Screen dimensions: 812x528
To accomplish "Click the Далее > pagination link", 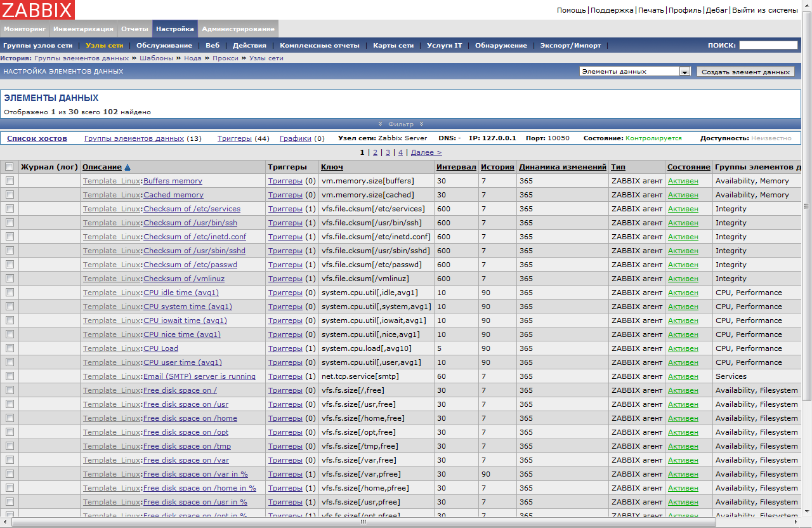I will pyautogui.click(x=426, y=152).
